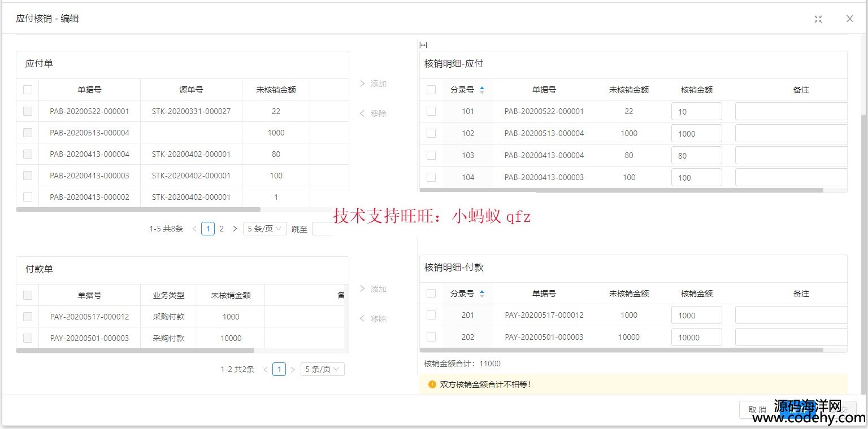Screen dimensions: 868x429
Task: Edit 核销金额 field for entry 201
Action: pyautogui.click(x=697, y=315)
